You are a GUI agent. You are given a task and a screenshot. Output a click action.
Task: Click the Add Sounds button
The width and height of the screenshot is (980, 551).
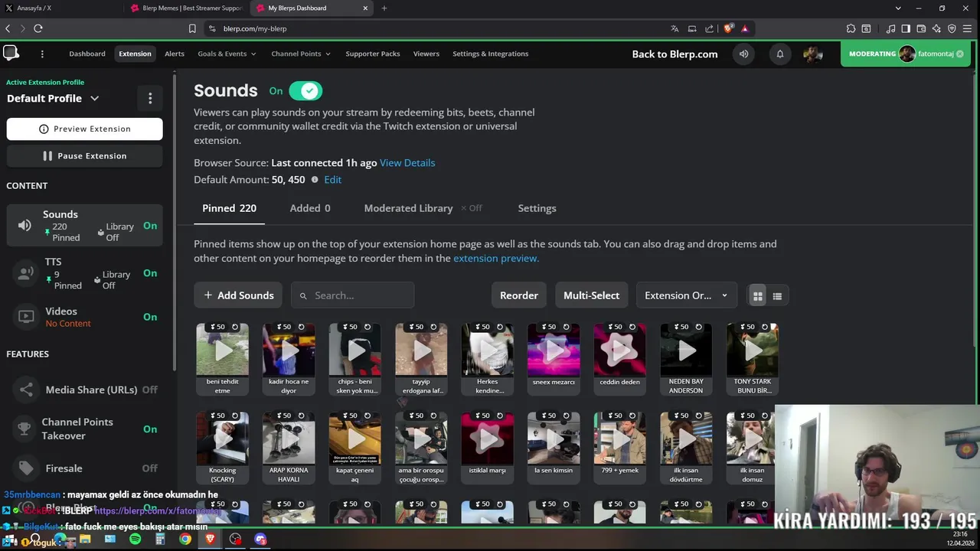click(x=238, y=295)
